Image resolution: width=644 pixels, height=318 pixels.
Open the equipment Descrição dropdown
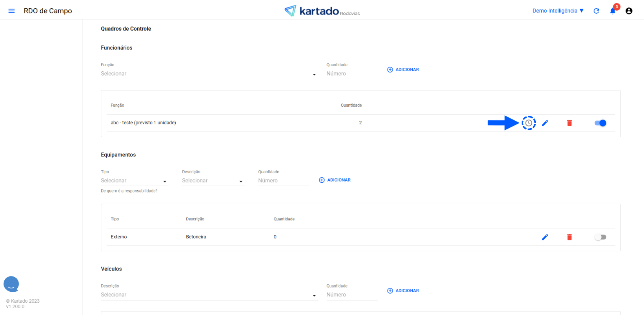point(213,181)
